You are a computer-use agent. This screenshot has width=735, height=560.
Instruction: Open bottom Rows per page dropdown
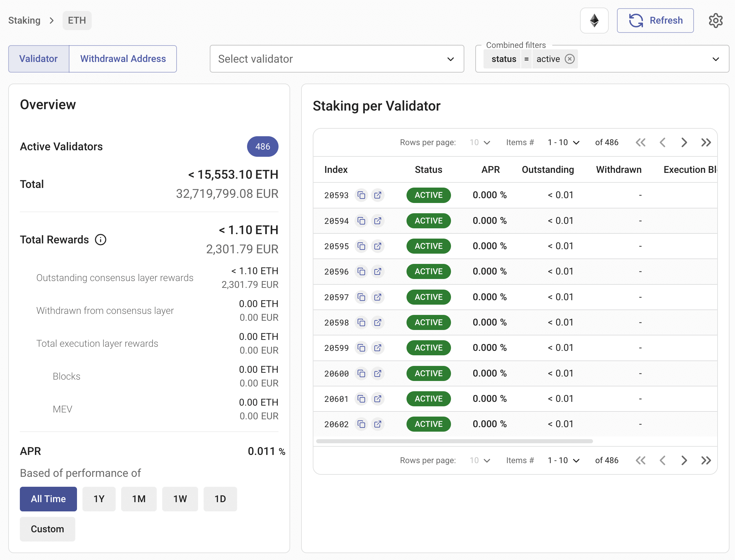(x=480, y=460)
